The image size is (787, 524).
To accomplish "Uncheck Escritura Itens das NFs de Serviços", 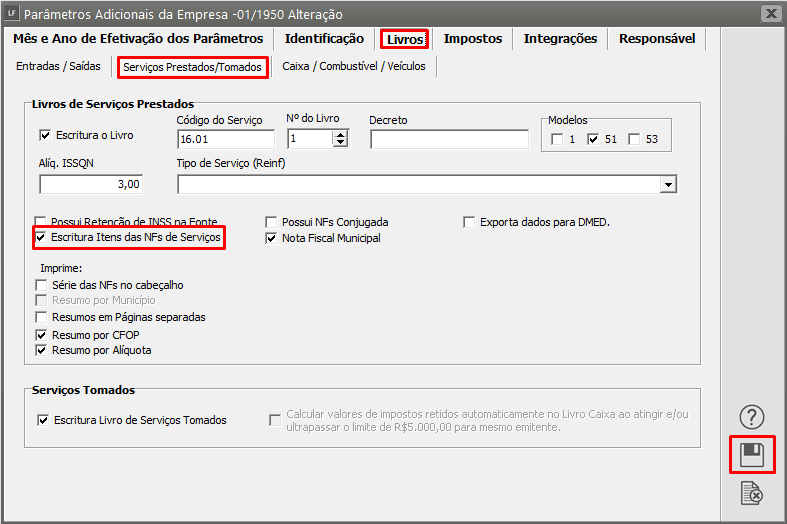I will point(42,238).
